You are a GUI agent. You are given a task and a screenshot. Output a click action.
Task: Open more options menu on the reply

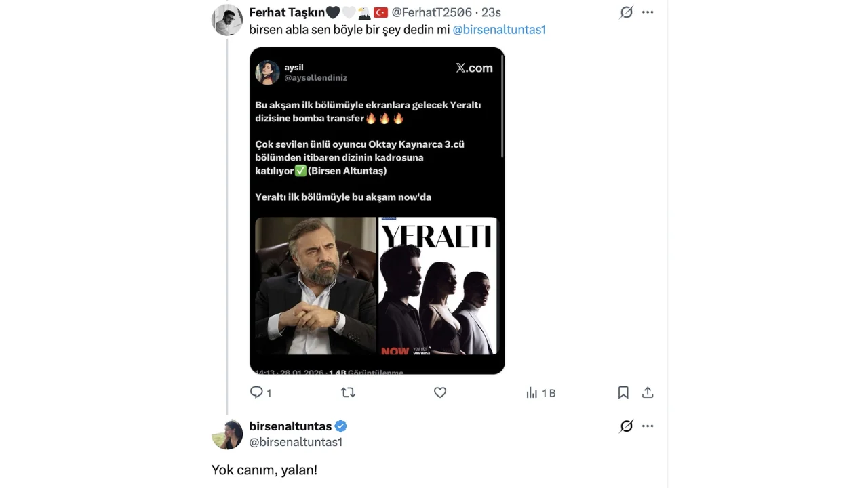648,426
